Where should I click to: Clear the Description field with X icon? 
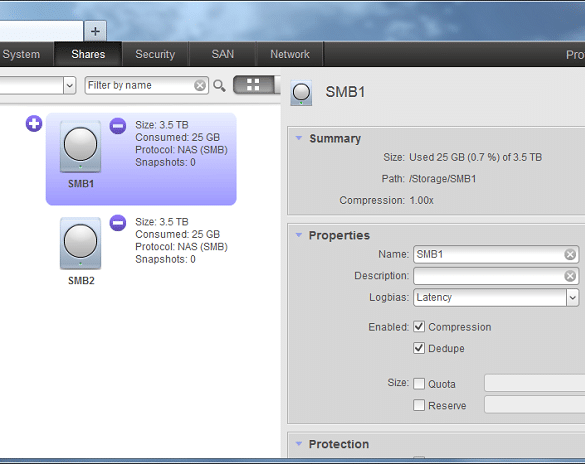570,276
